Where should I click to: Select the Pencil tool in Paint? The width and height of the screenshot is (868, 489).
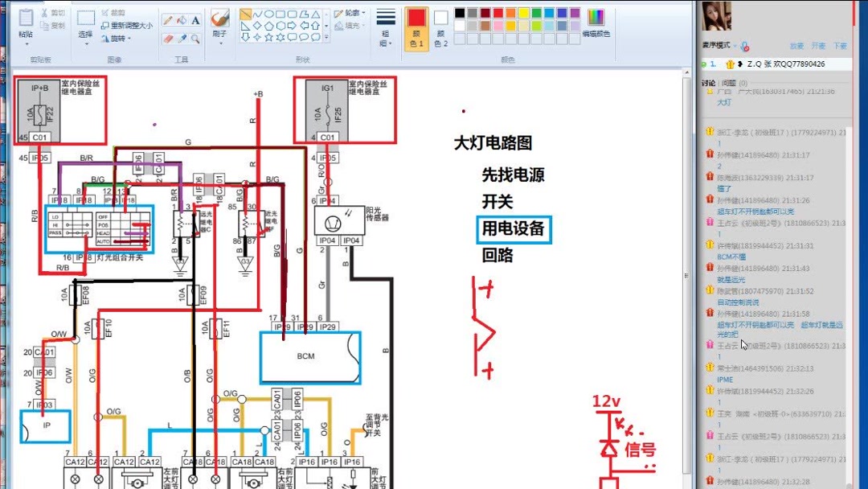[x=169, y=20]
